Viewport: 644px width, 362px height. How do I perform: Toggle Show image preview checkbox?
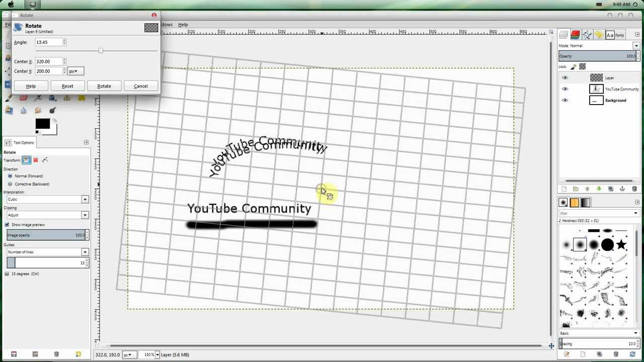(x=7, y=225)
